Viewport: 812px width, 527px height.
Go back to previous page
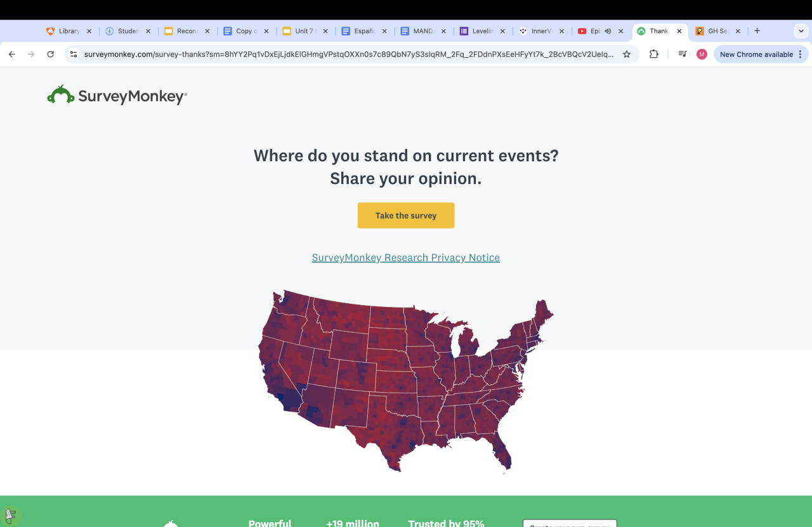click(11, 55)
